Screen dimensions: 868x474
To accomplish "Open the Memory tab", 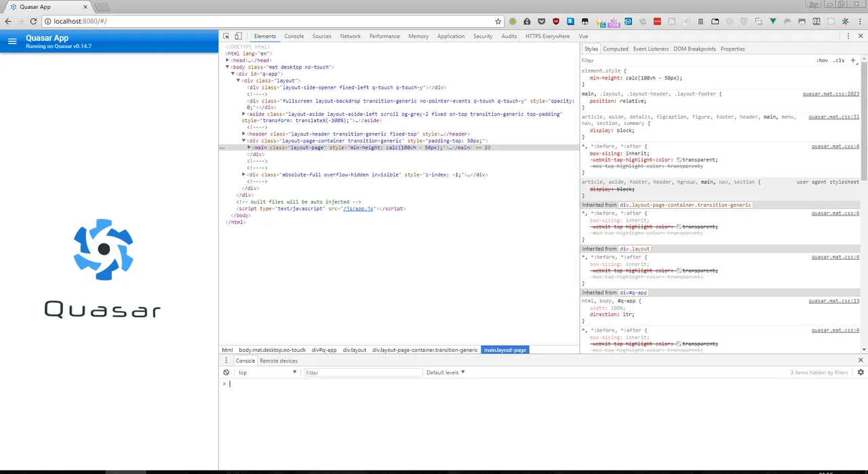I will point(418,36).
